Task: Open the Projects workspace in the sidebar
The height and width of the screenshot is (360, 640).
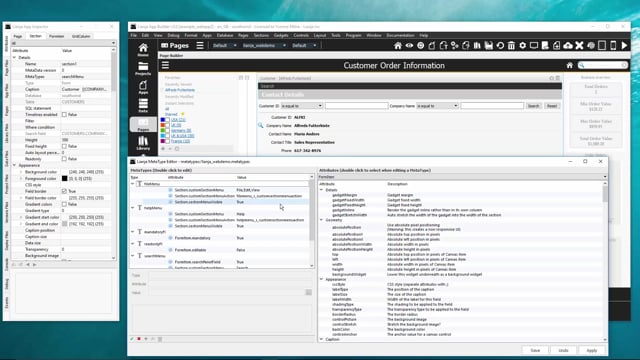Action: (x=143, y=69)
